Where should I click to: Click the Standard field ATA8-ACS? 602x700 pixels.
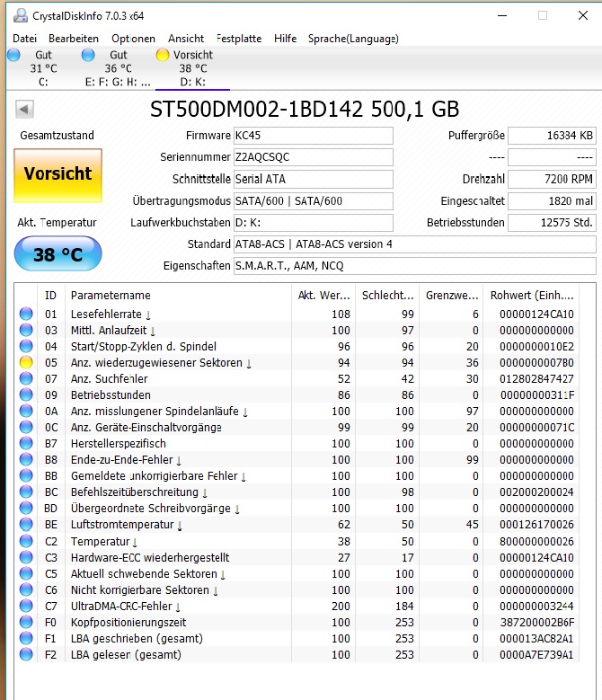(415, 244)
